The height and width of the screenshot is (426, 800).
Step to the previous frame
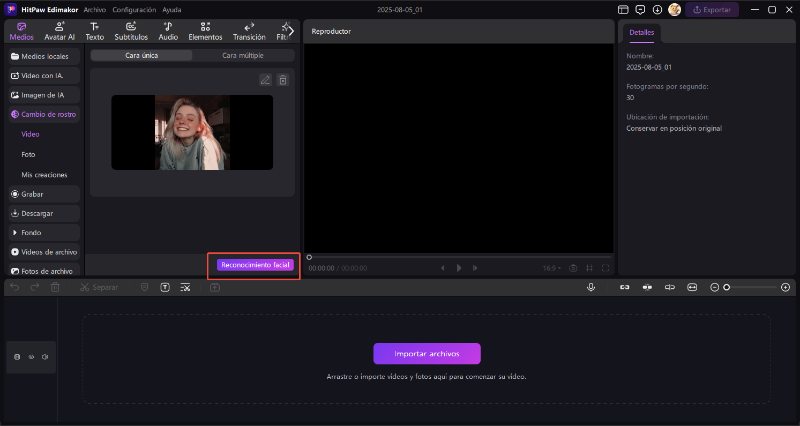click(x=442, y=268)
